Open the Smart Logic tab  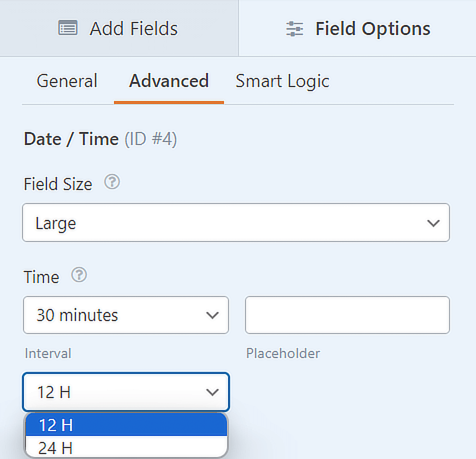pos(282,81)
